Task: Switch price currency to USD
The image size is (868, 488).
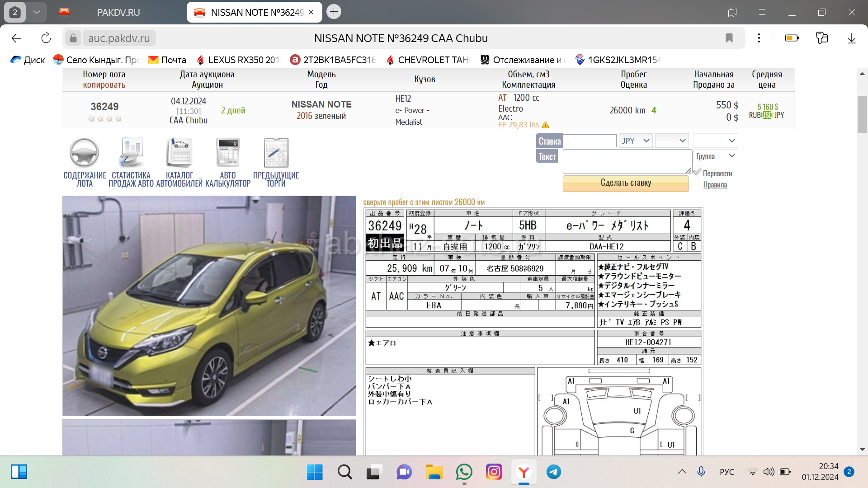Action: 767,115
